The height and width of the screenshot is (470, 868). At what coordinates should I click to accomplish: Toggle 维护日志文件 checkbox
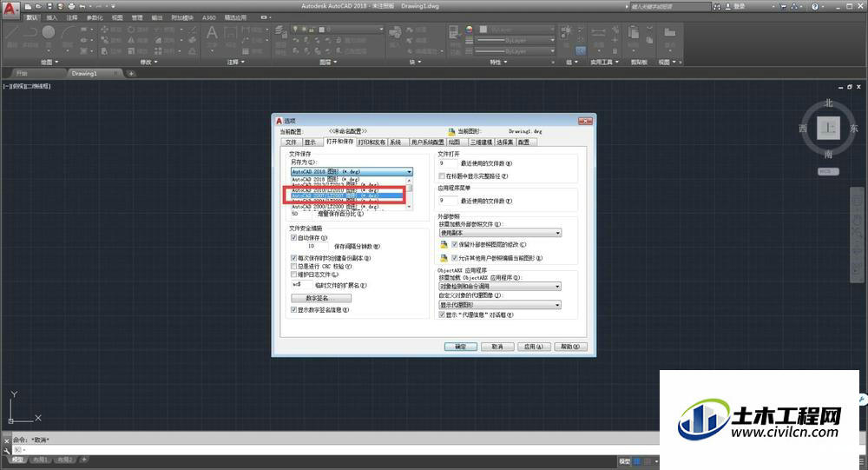[x=294, y=275]
